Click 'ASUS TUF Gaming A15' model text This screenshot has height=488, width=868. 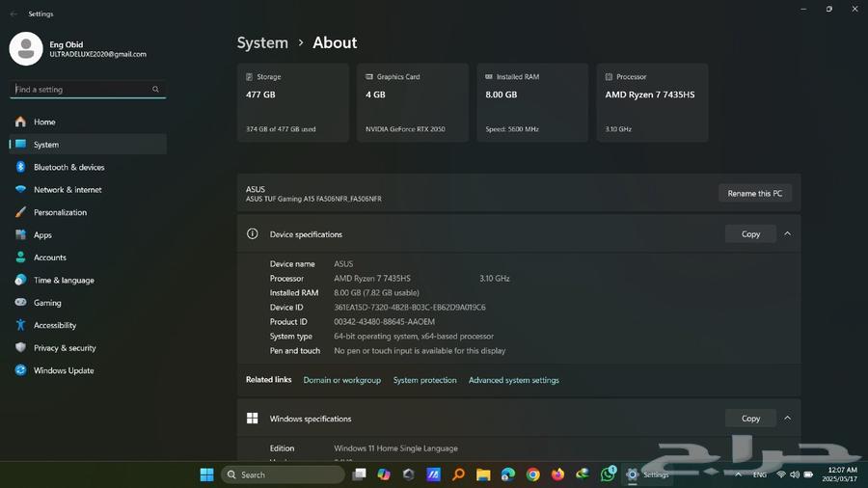click(x=313, y=199)
